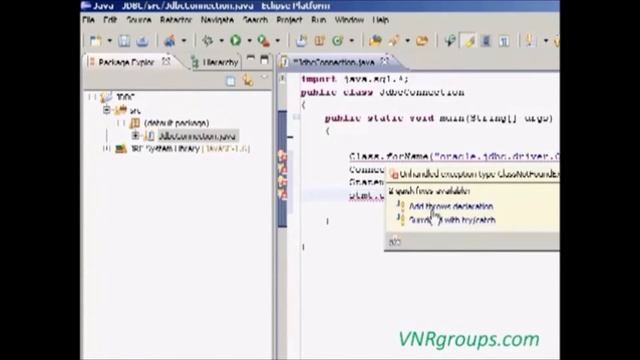640x360 pixels.
Task: Open the File menu
Action: pyautogui.click(x=88, y=20)
